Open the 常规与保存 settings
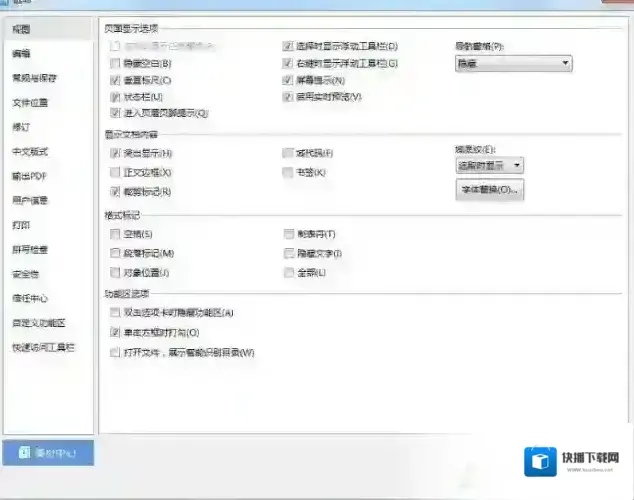634x500 pixels. pyautogui.click(x=34, y=78)
